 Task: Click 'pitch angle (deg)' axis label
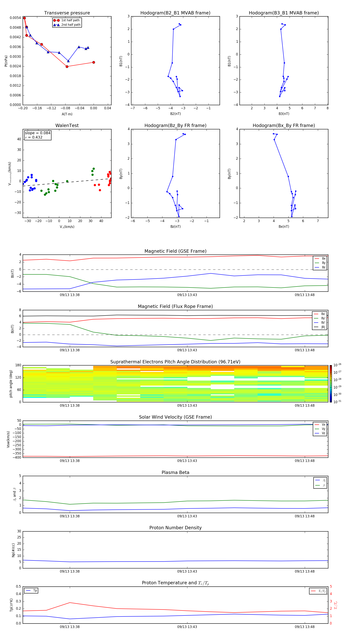(x=11, y=384)
